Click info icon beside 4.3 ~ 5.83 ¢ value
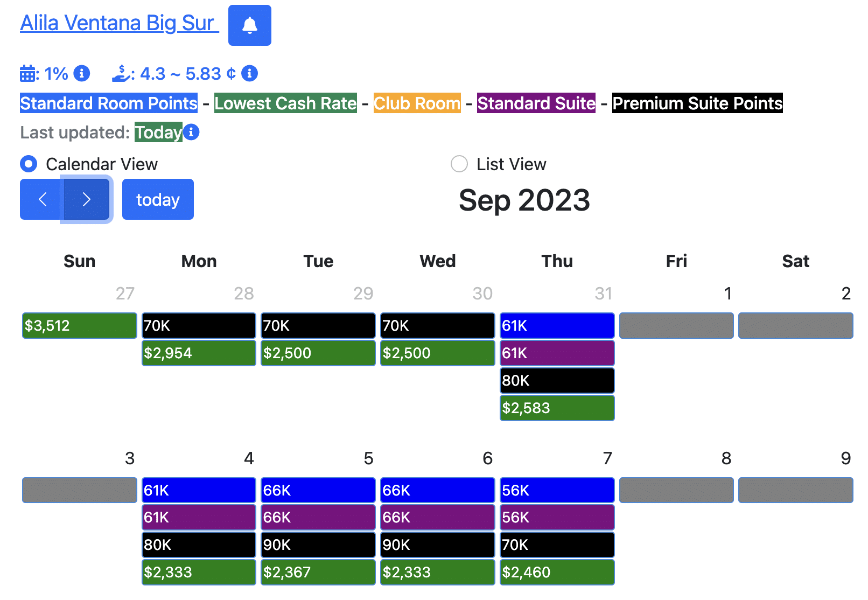Screen dimensions: 868x600 (249, 73)
